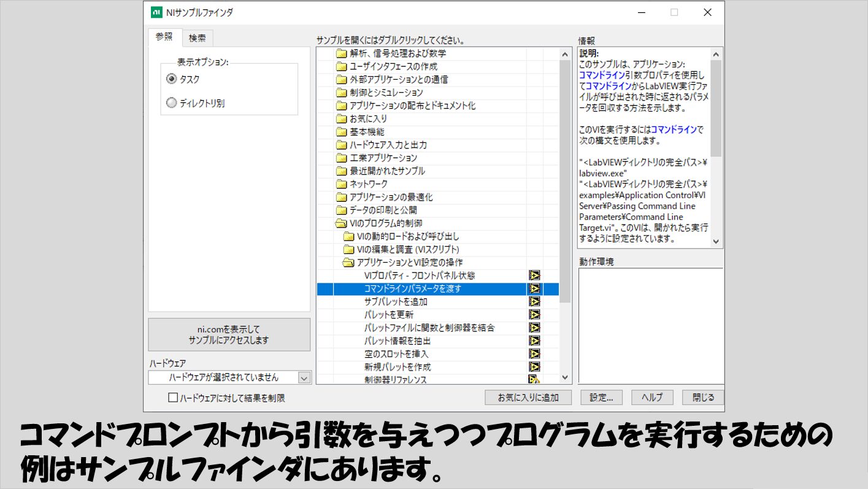Click the 閉じる button
The height and width of the screenshot is (489, 868).
tap(703, 398)
